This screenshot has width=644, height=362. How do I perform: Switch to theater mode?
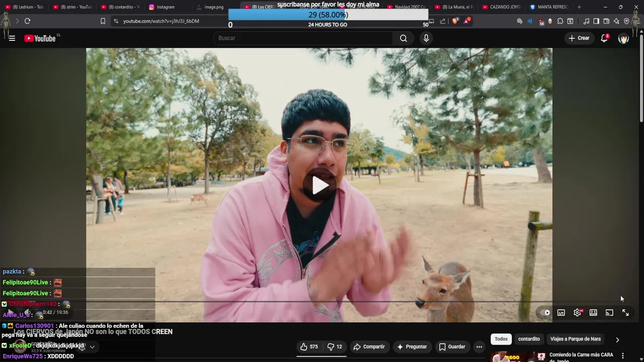593,313
